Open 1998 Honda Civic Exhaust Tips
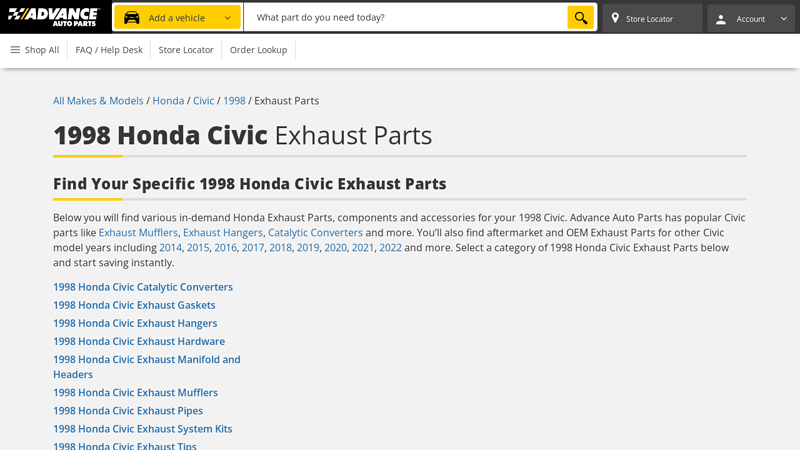Image resolution: width=800 pixels, height=450 pixels. coord(125,445)
